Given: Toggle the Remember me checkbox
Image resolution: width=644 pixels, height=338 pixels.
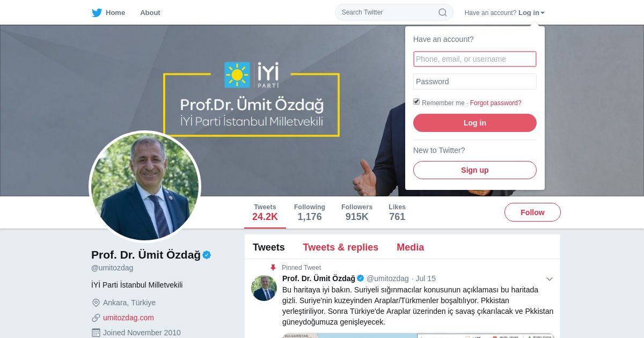Looking at the screenshot, I should point(416,101).
